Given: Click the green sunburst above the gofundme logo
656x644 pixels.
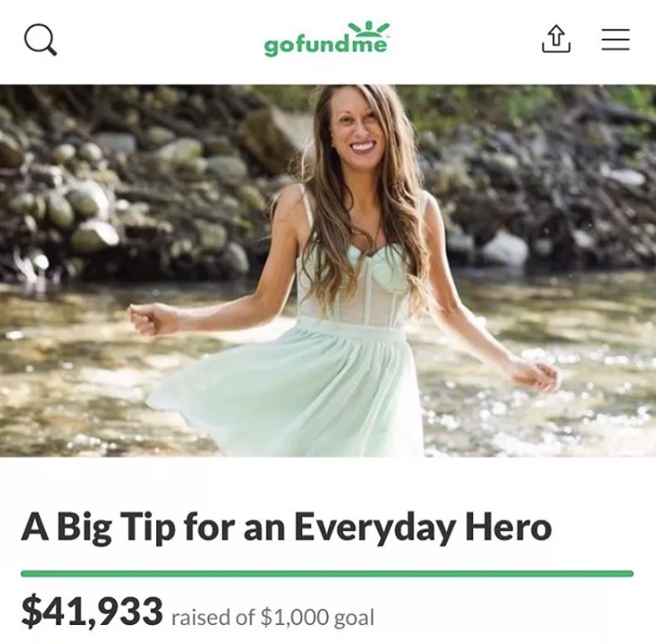Looking at the screenshot, I should click(369, 28).
